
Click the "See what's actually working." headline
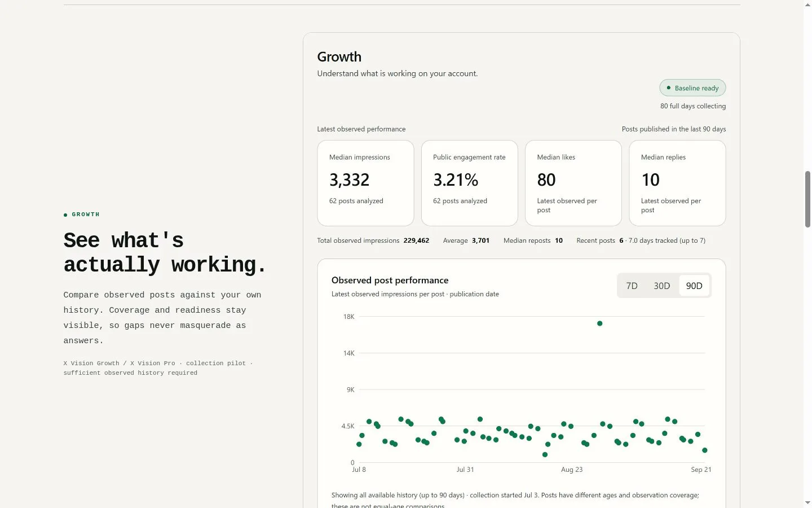tap(165, 252)
